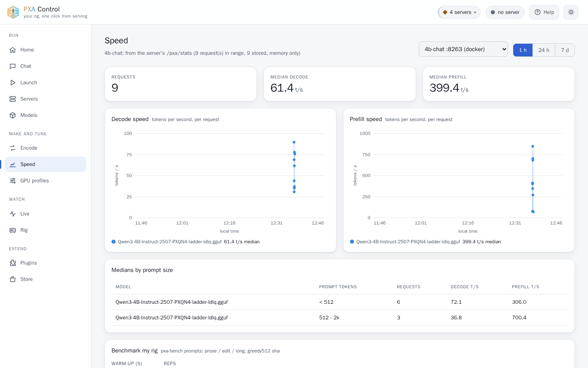The image size is (588, 368).
Task: Open Store via its shopping bag icon
Action: [13, 279]
